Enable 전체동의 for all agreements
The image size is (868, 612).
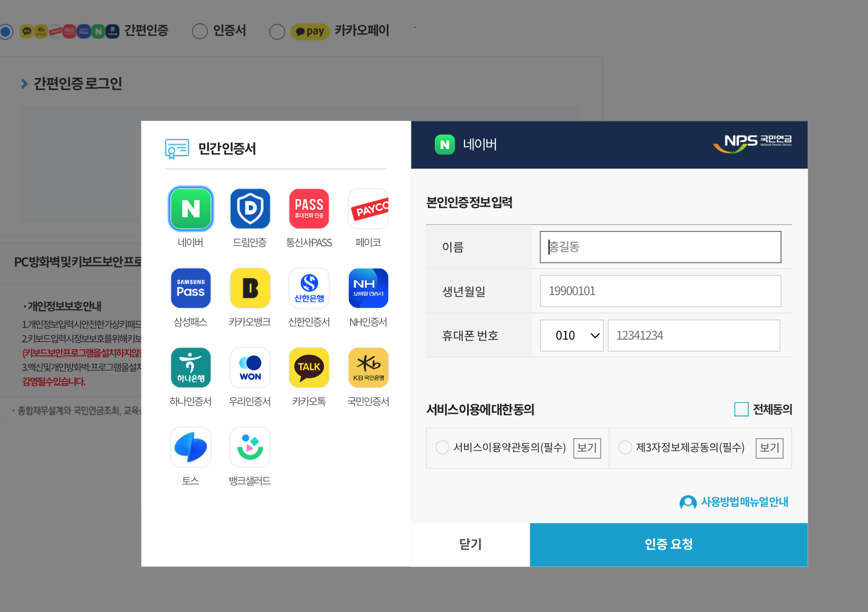coord(741,409)
